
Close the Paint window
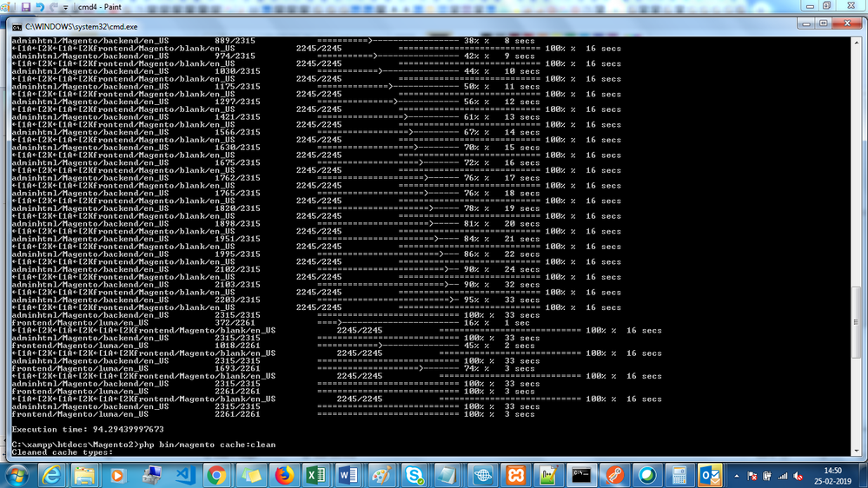click(851, 6)
